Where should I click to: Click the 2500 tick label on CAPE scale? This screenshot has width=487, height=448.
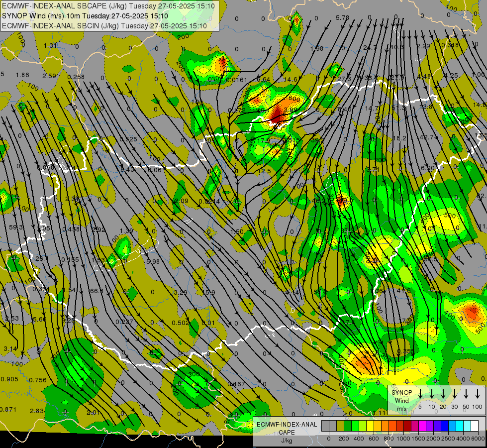point(448,439)
